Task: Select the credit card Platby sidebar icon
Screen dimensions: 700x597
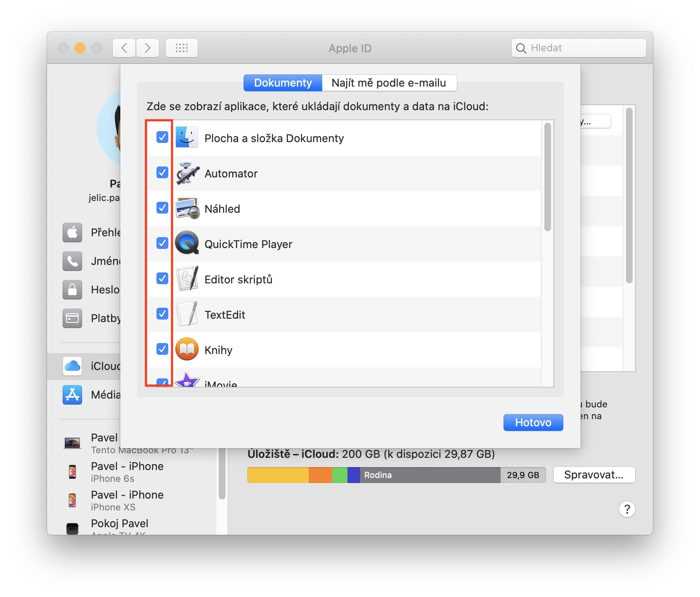Action: click(x=72, y=318)
